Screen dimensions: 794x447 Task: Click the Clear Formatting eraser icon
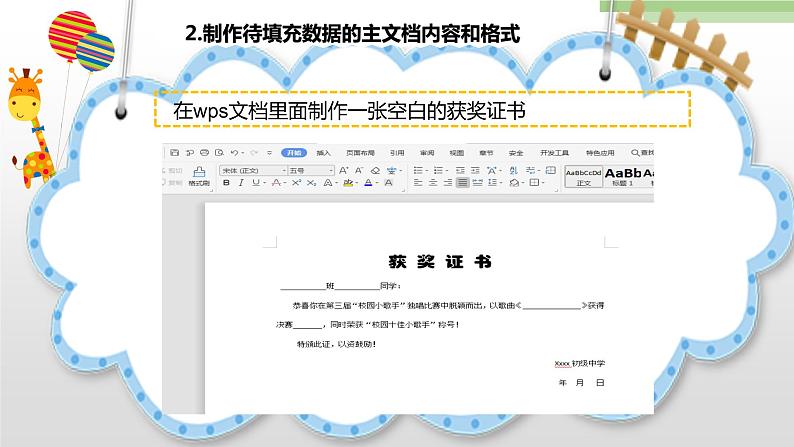click(375, 171)
